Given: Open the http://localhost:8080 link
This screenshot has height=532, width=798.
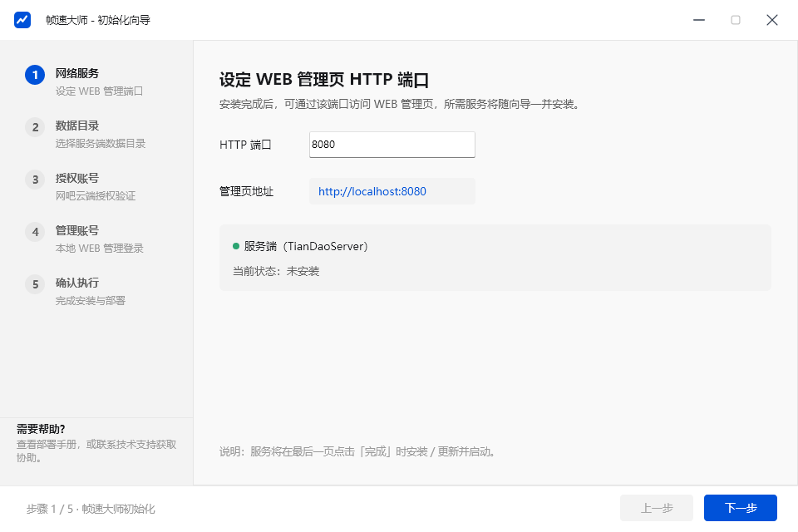Looking at the screenshot, I should (x=372, y=191).
